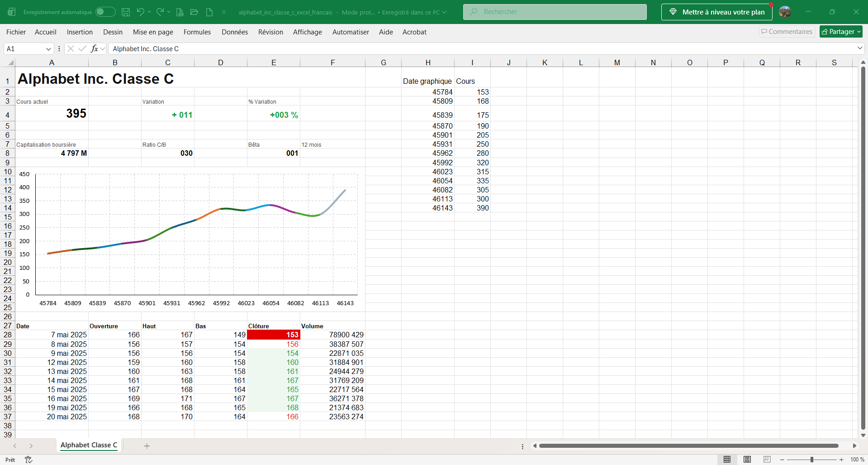868x465 pixels.
Task: Click the New blank document icon
Action: click(x=209, y=12)
